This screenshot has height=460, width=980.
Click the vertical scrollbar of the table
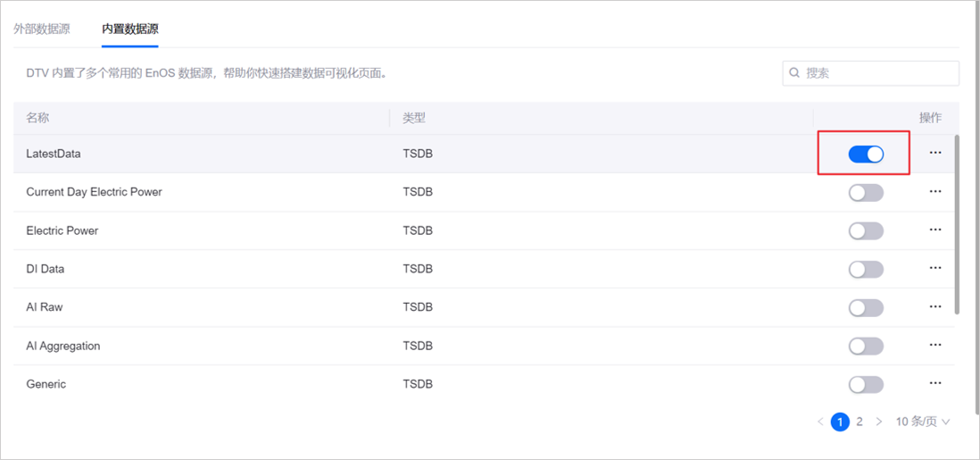pos(958,223)
